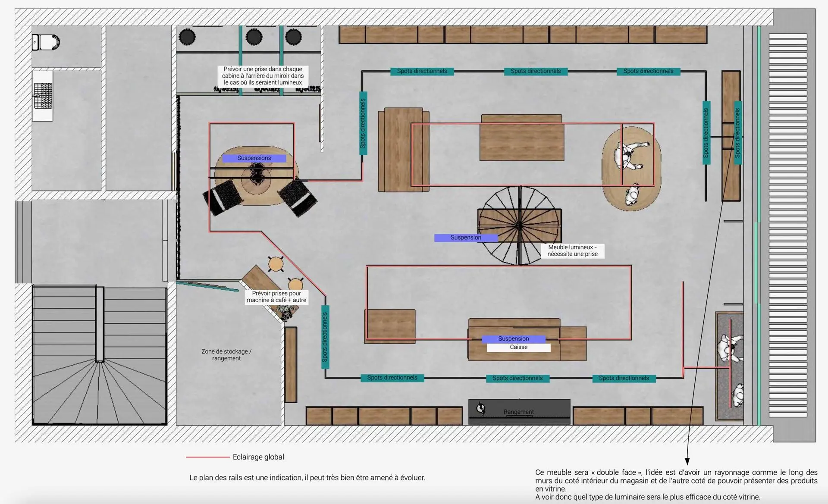Select the "Le plan des rails est une indication" sentence
Image resolution: width=828 pixels, height=504 pixels.
pos(307,478)
